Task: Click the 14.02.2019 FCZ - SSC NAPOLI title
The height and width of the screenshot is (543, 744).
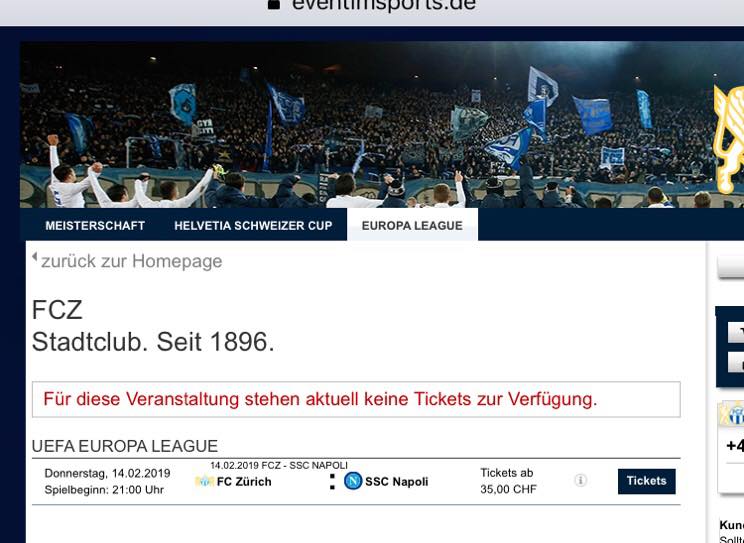Action: (279, 465)
